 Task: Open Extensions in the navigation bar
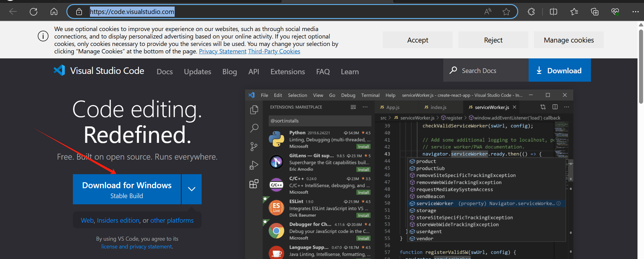(x=288, y=72)
